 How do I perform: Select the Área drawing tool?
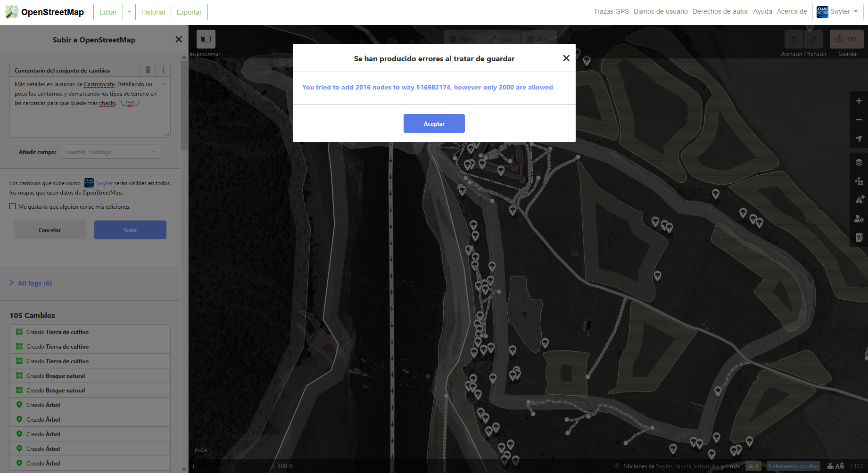pyautogui.click(x=538, y=39)
